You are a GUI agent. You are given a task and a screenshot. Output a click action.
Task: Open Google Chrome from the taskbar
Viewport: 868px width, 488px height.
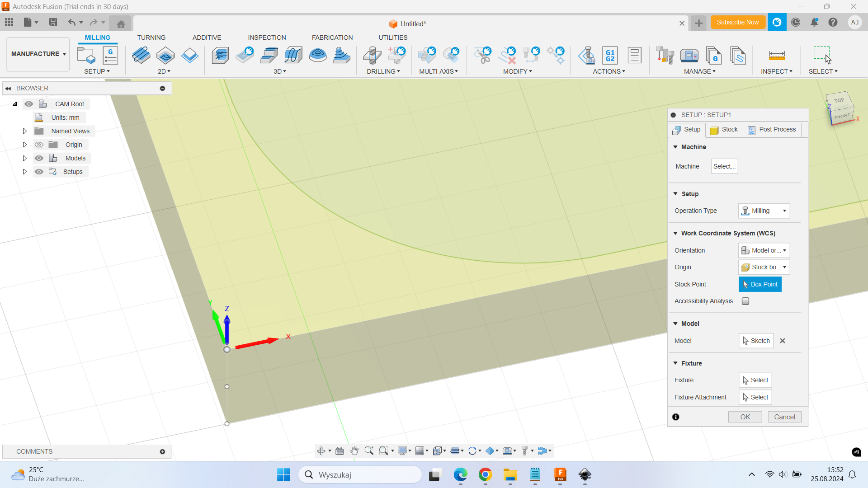[485, 474]
